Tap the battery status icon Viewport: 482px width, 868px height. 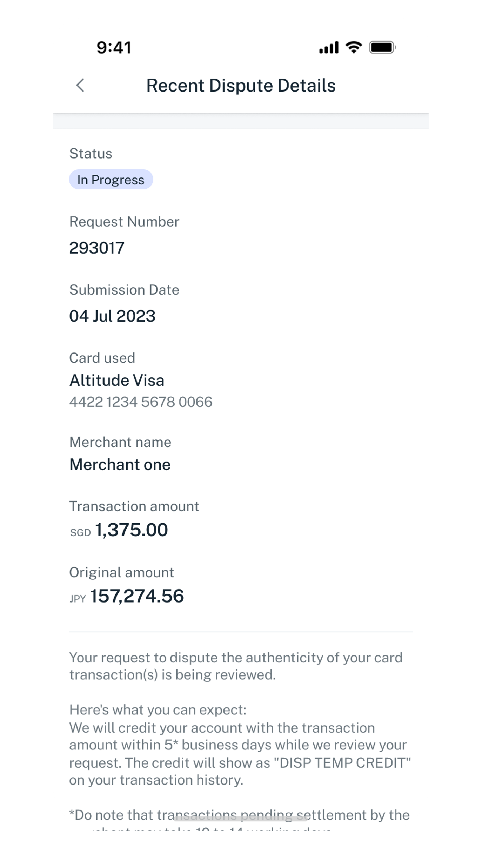coord(382,47)
